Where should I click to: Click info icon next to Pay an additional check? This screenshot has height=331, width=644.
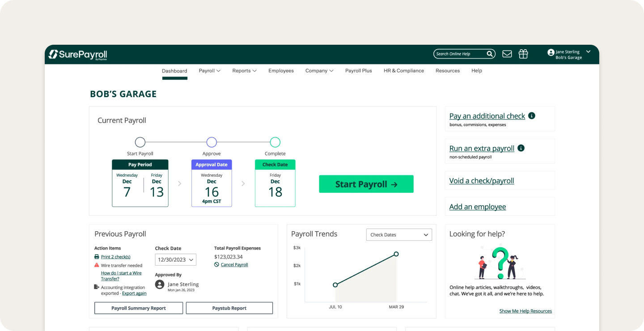pos(531,115)
